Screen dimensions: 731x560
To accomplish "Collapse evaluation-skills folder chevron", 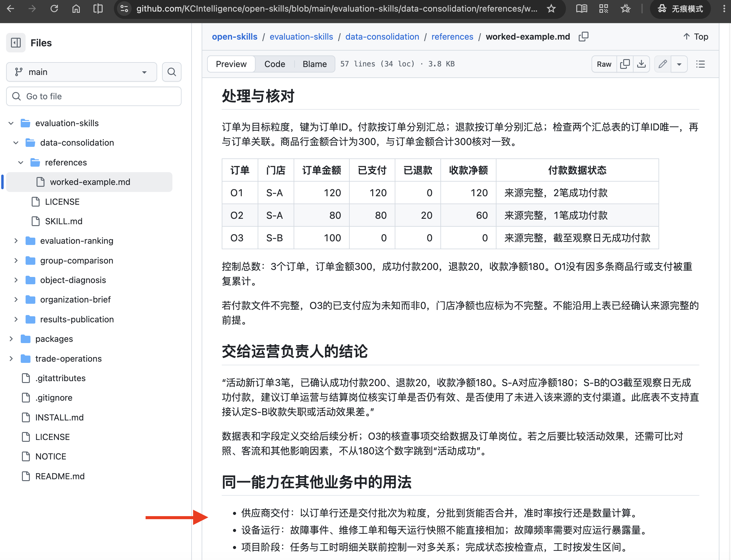I will coord(11,123).
